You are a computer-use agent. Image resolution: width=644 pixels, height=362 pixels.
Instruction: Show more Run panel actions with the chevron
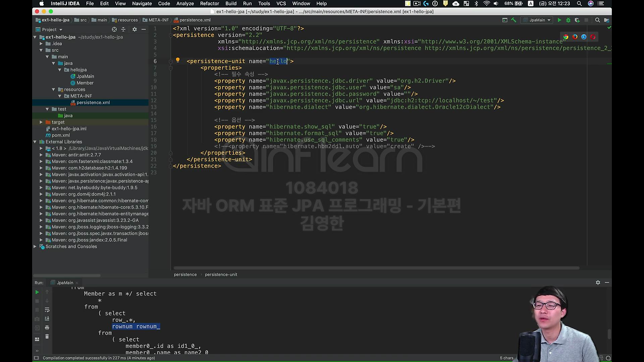pos(37,351)
